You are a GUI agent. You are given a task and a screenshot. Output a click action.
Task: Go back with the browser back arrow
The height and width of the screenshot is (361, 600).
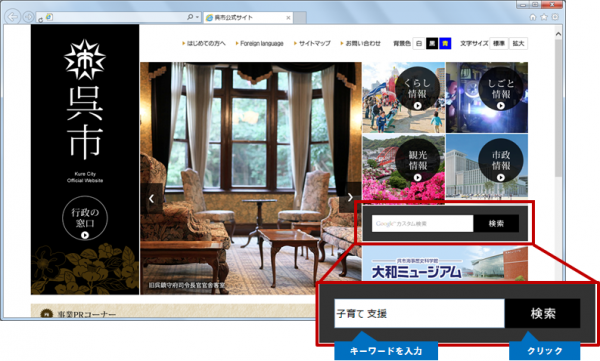click(13, 17)
